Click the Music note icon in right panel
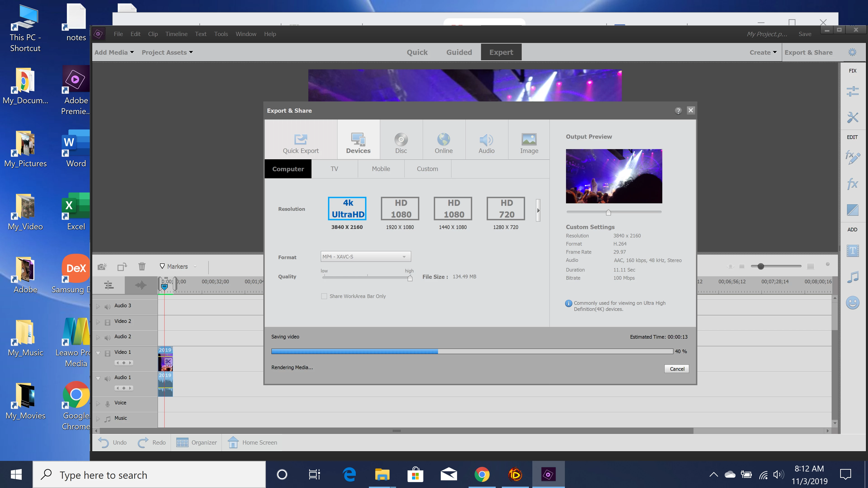The image size is (868, 488). click(852, 277)
